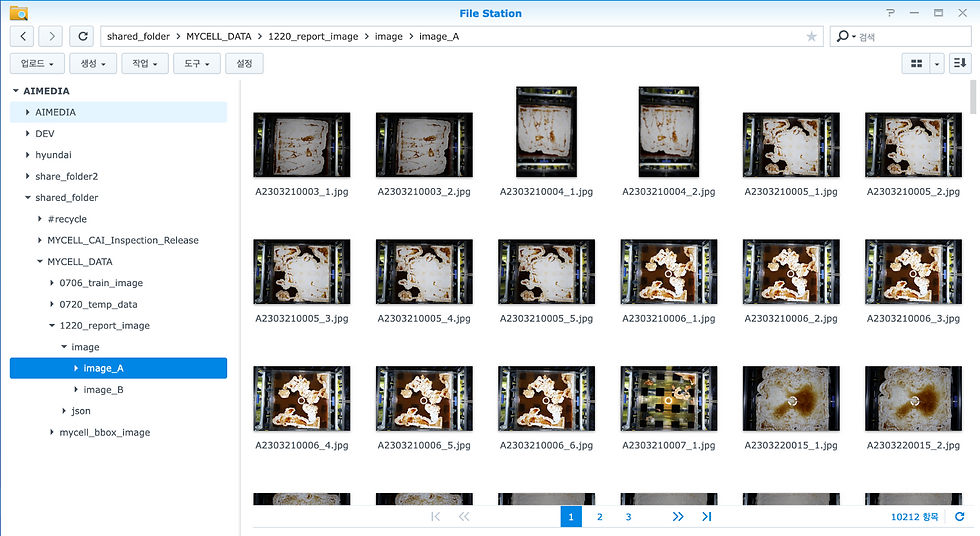The image size is (980, 536).
Task: Select thumbnail A2303210005_5.jpg
Action: [546, 272]
